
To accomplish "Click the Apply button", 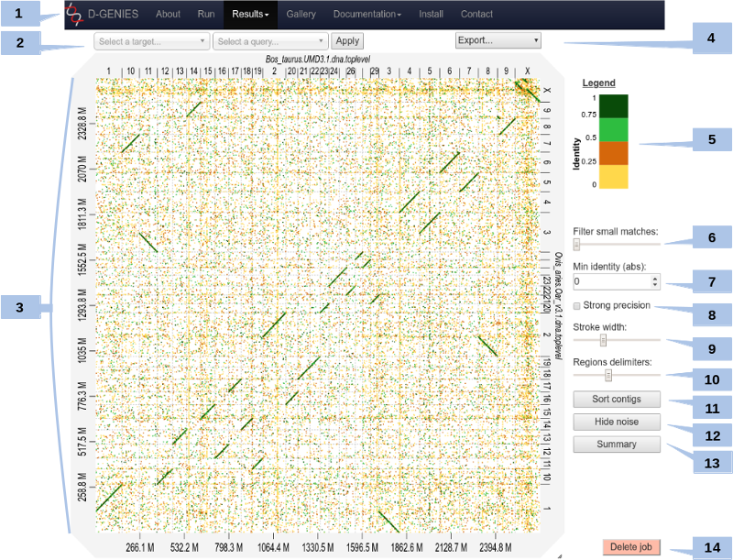I will coord(347,41).
